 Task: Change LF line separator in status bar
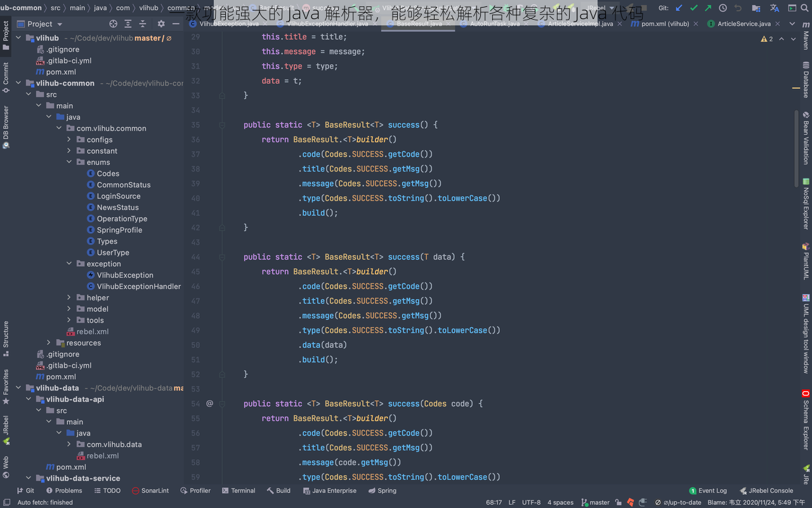(512, 502)
